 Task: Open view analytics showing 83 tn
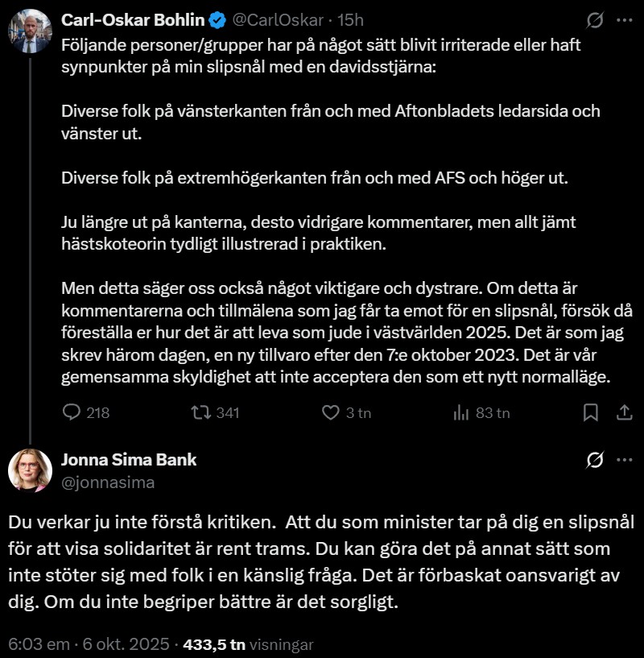[x=461, y=413]
